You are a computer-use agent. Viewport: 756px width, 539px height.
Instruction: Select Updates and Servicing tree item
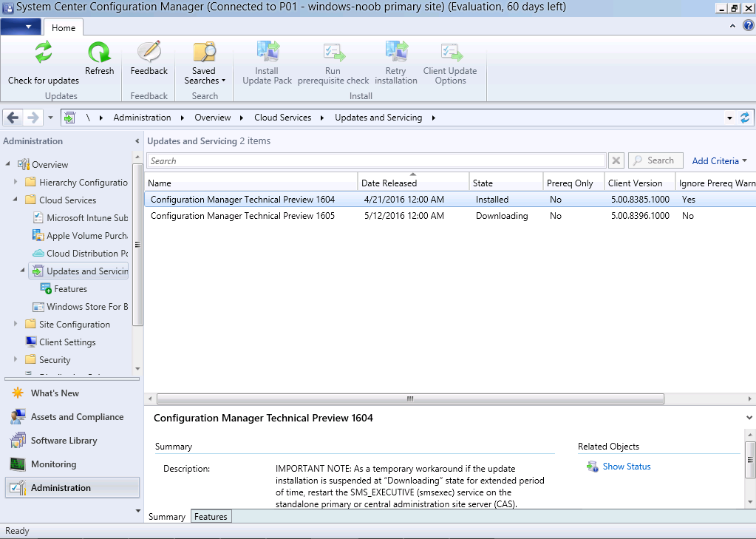click(80, 271)
